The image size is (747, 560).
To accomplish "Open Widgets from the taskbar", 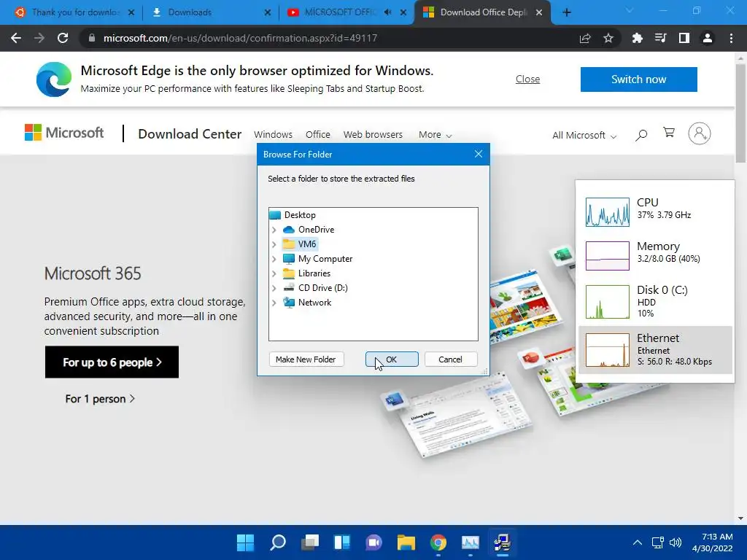I will coord(342,542).
